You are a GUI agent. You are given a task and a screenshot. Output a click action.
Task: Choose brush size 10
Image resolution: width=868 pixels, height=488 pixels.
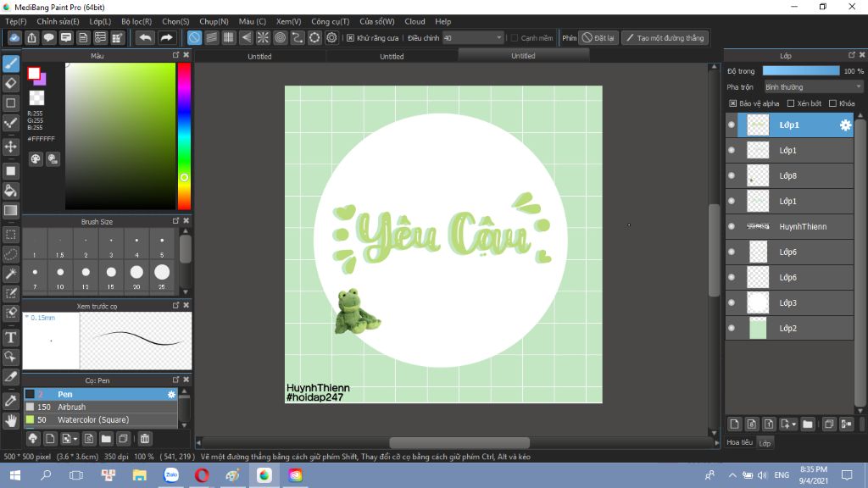point(60,277)
